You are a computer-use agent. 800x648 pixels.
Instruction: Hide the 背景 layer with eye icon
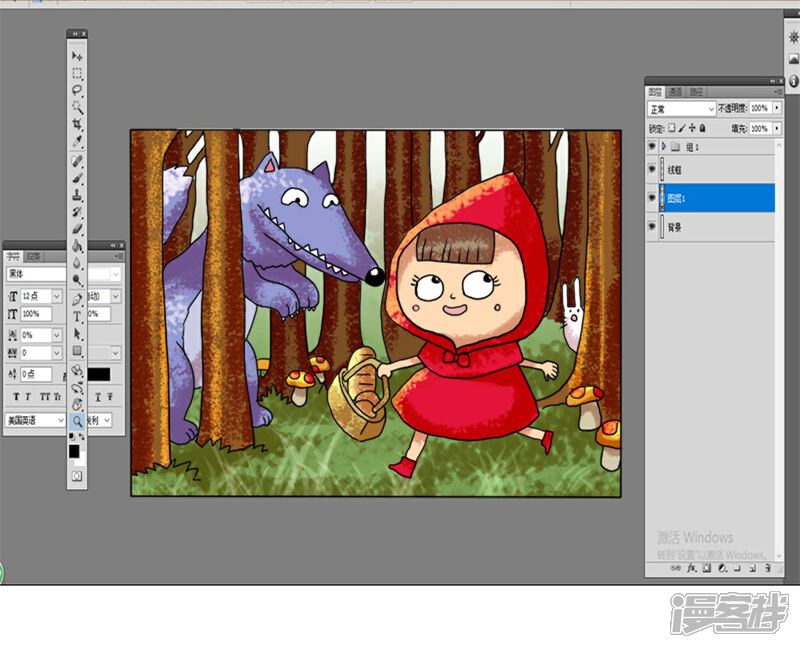click(652, 227)
